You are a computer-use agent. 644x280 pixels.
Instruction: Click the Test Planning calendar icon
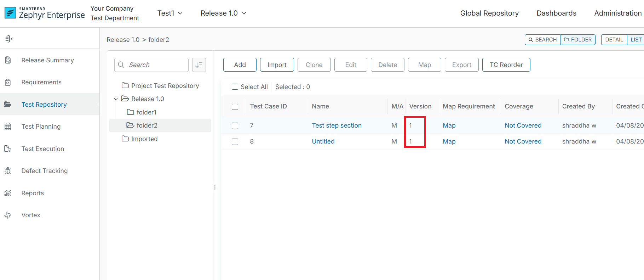[x=8, y=127]
